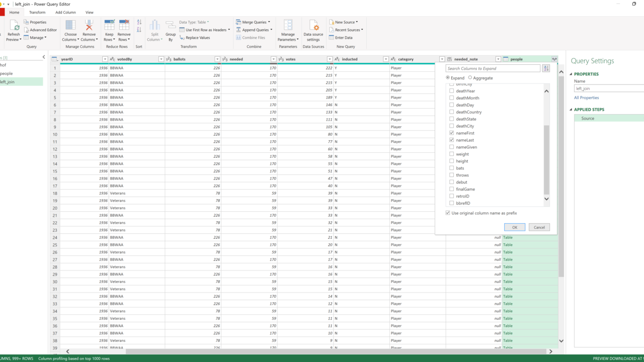Click the Group By icon

pyautogui.click(x=171, y=25)
